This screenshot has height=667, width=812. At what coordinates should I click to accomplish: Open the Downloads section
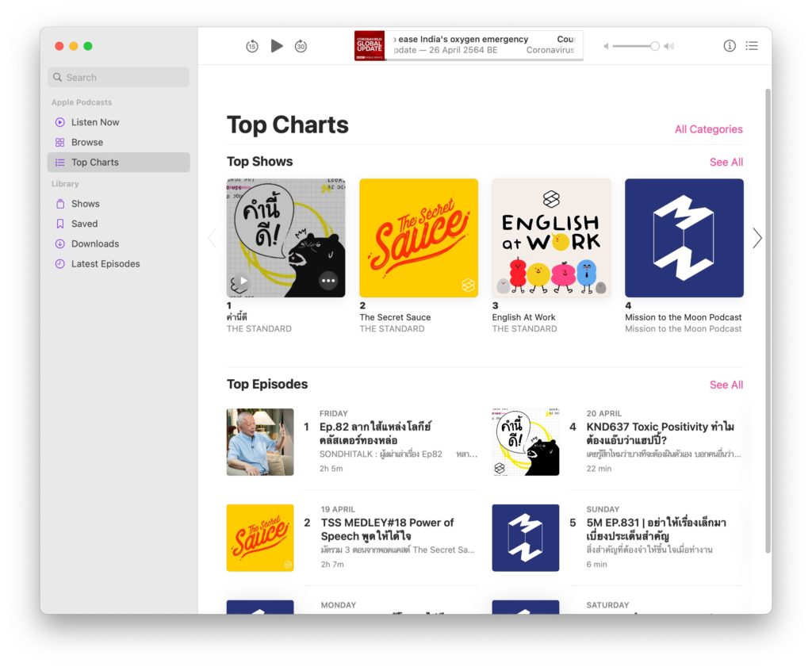tap(94, 243)
